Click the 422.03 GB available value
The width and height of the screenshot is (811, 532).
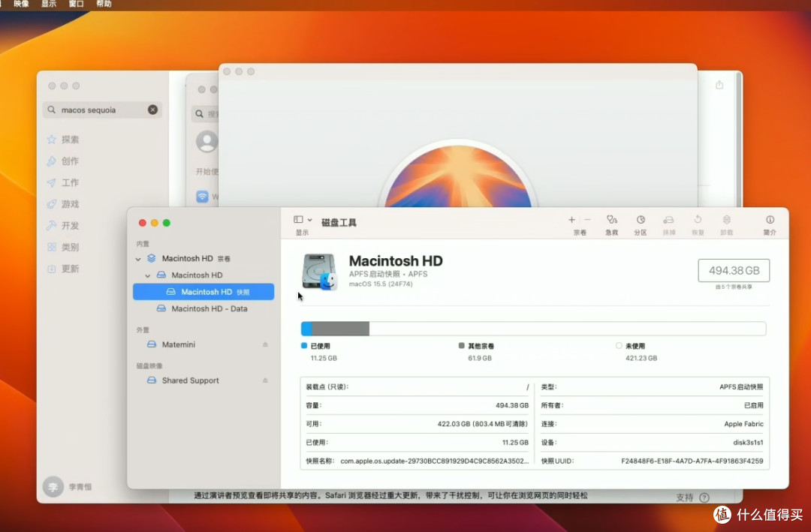coord(483,424)
